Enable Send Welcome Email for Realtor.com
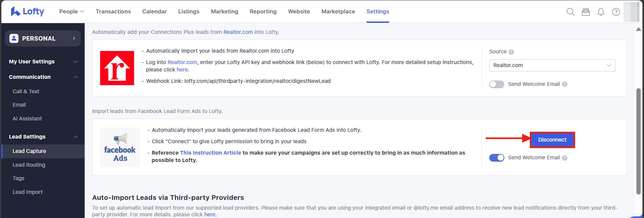 point(497,84)
